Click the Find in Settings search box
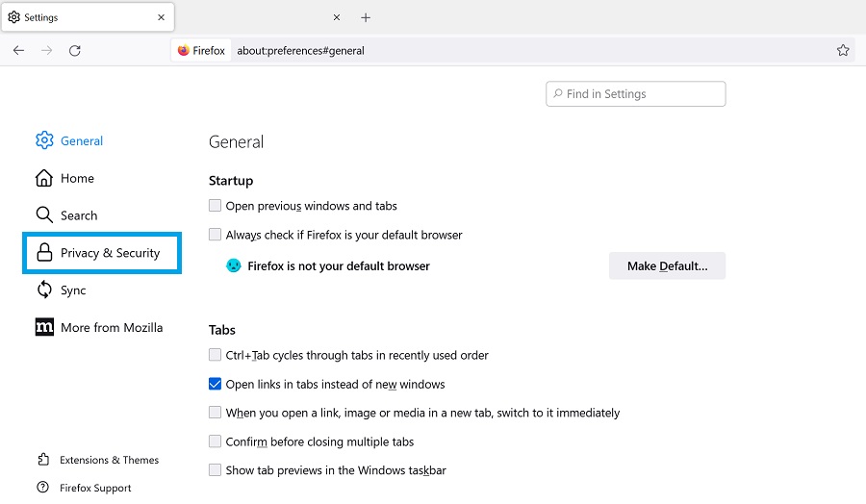Viewport: 866px width, 504px height. pos(635,94)
